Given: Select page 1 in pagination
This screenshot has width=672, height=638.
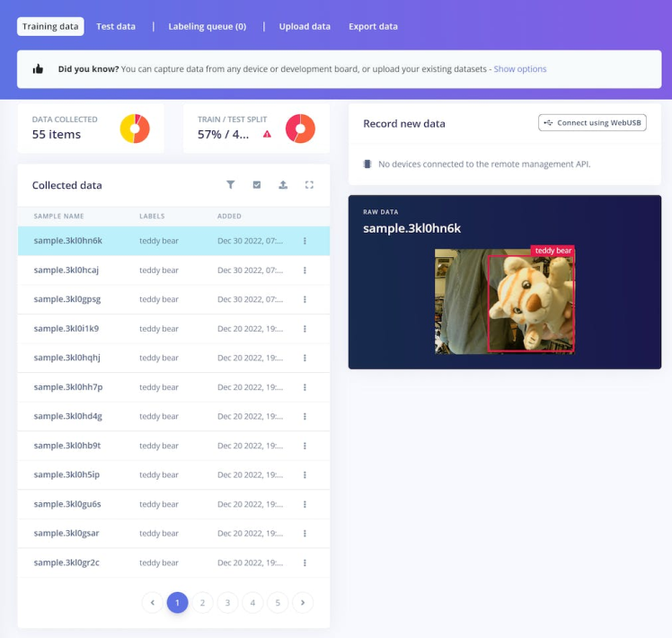Looking at the screenshot, I should [x=177, y=602].
